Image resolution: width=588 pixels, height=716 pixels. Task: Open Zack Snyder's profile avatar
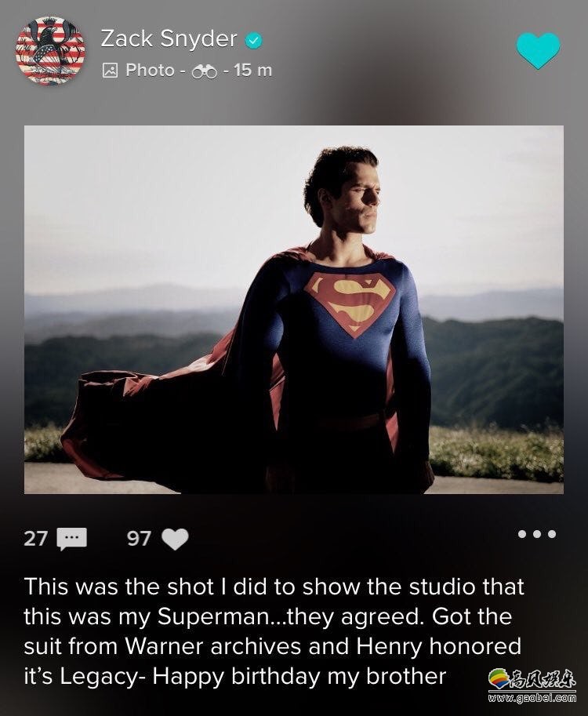[50, 51]
